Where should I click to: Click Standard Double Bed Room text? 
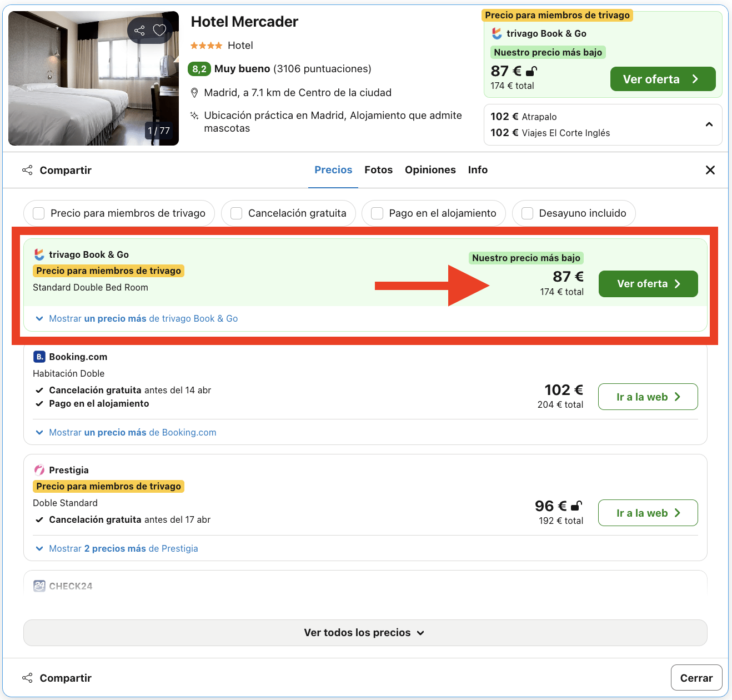[91, 287]
